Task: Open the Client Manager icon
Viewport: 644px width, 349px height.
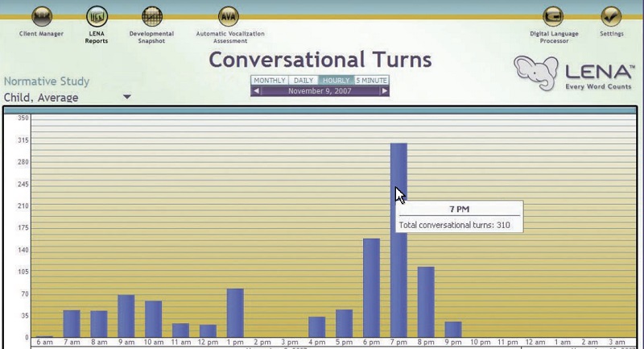Action: (x=42, y=16)
